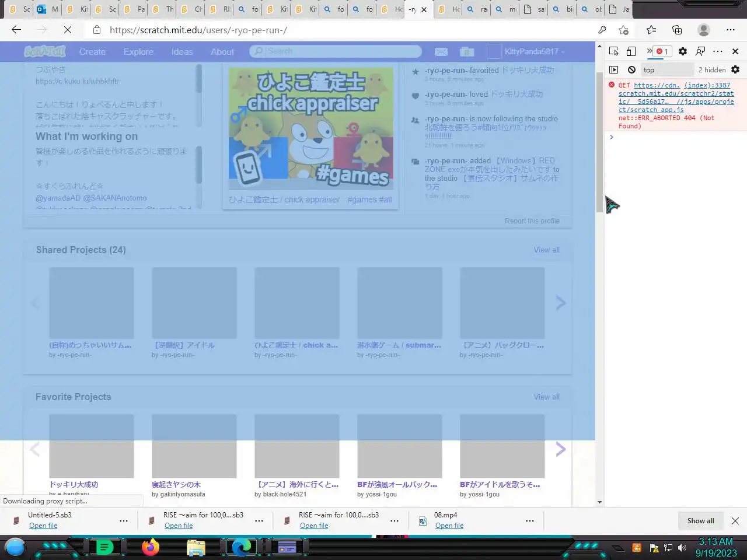Click the 2 hidden messages indicator

[712, 70]
